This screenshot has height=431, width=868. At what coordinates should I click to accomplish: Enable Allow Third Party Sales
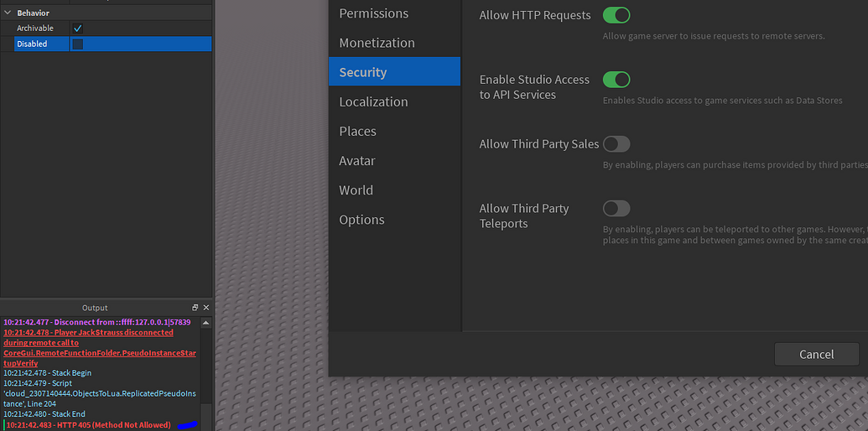click(x=616, y=144)
